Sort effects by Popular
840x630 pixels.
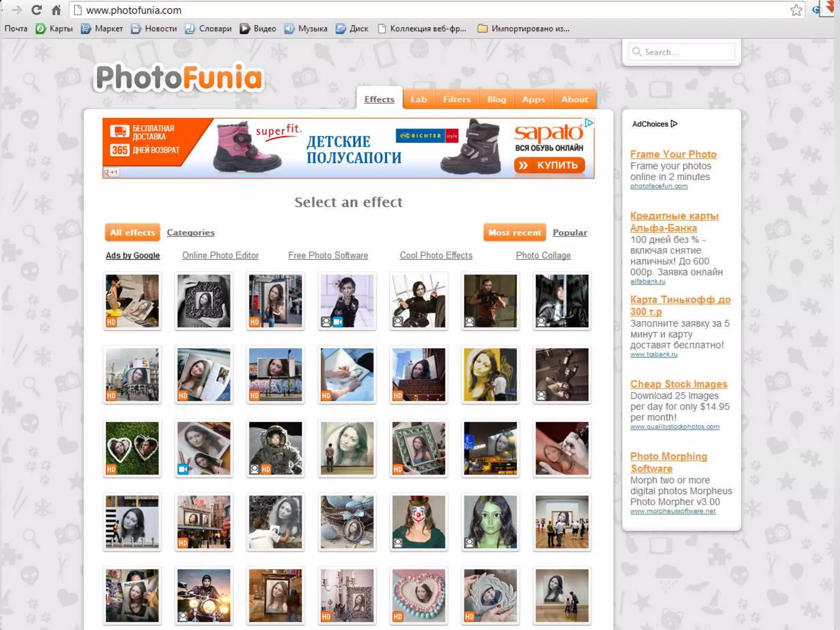point(569,233)
